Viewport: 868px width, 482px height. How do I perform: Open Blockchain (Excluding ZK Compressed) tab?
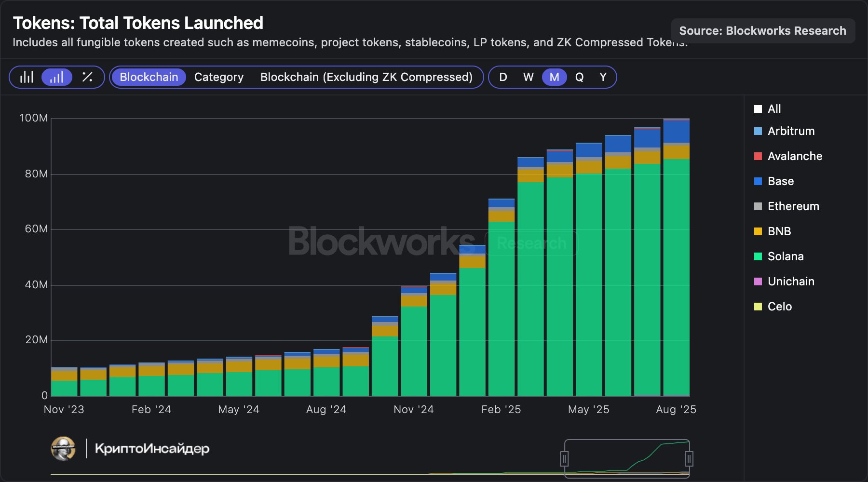(x=366, y=77)
